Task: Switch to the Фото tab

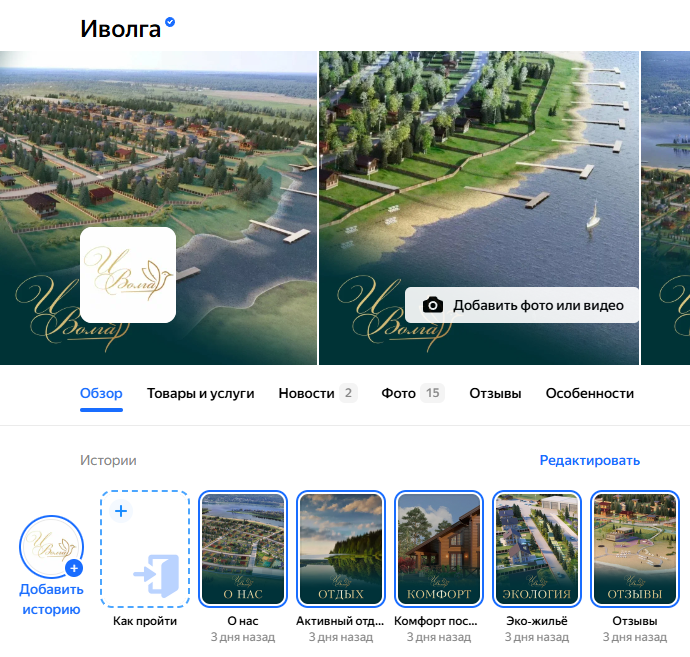Action: (x=398, y=393)
